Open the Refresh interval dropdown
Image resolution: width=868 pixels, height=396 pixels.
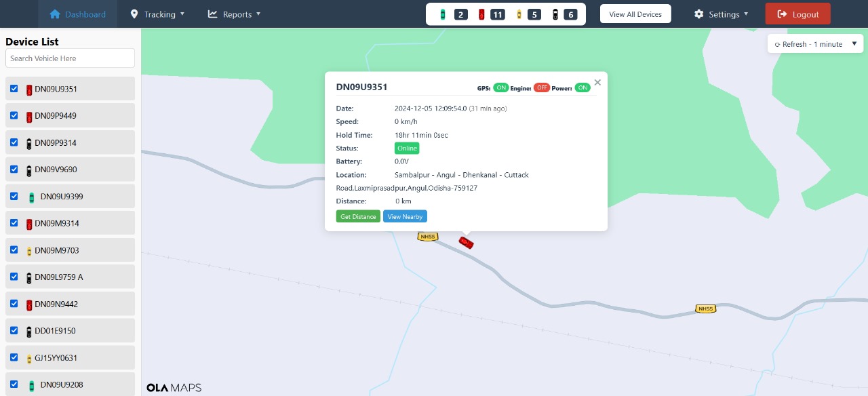click(x=815, y=43)
